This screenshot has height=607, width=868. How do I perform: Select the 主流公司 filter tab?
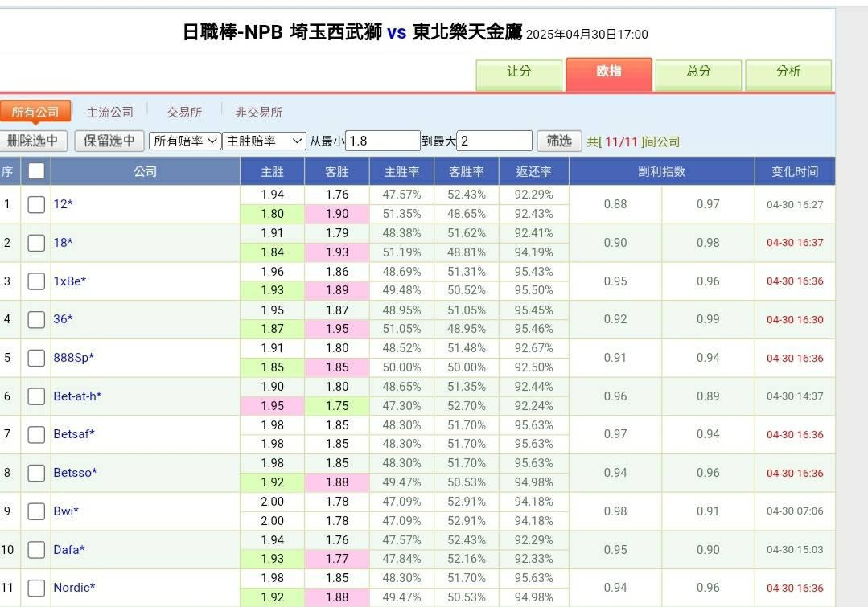pos(110,113)
